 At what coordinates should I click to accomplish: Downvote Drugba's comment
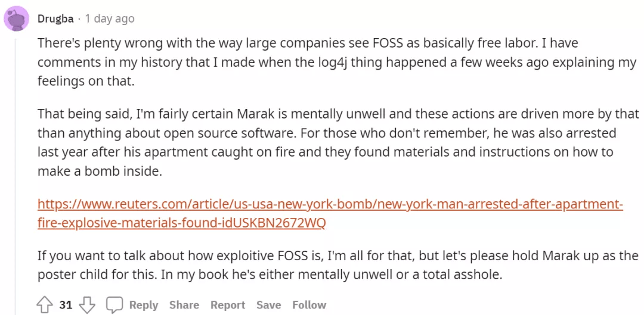tap(86, 305)
